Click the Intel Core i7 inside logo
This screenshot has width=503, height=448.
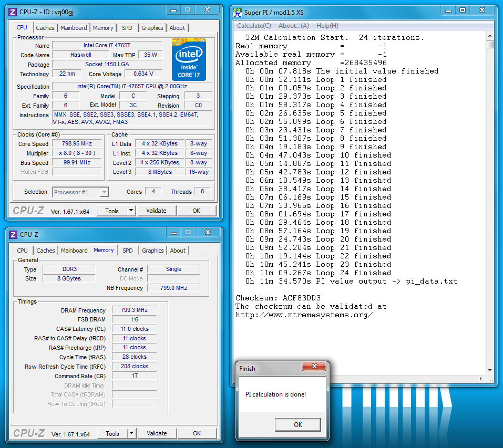tap(189, 59)
